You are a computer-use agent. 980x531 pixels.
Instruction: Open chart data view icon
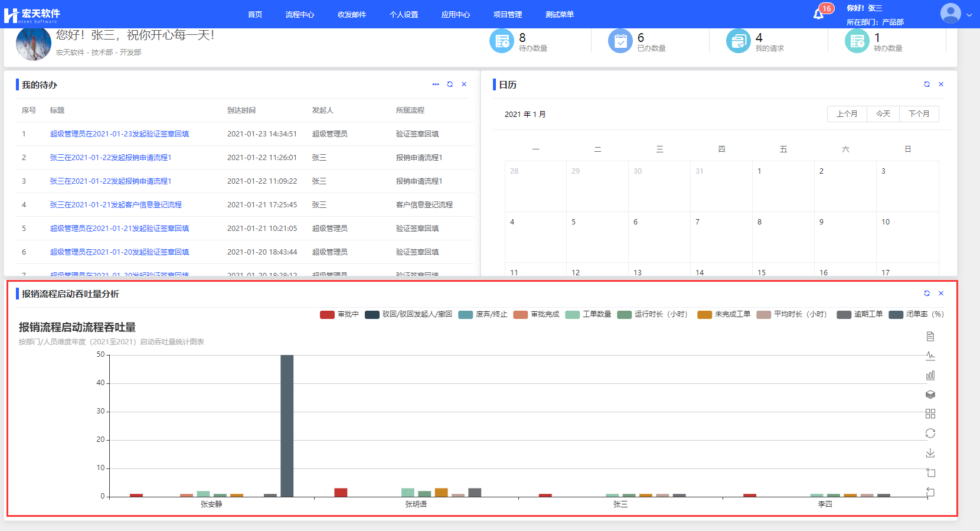(x=930, y=337)
